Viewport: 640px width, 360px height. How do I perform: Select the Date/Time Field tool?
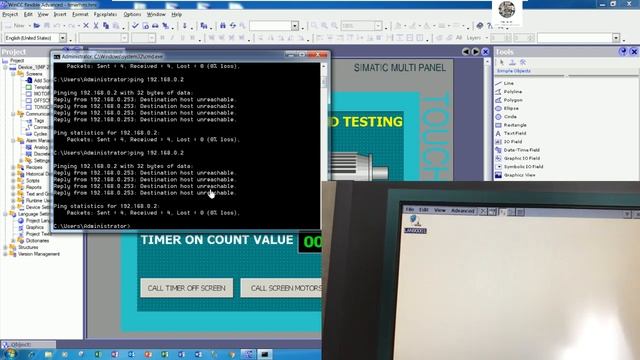click(x=521, y=150)
